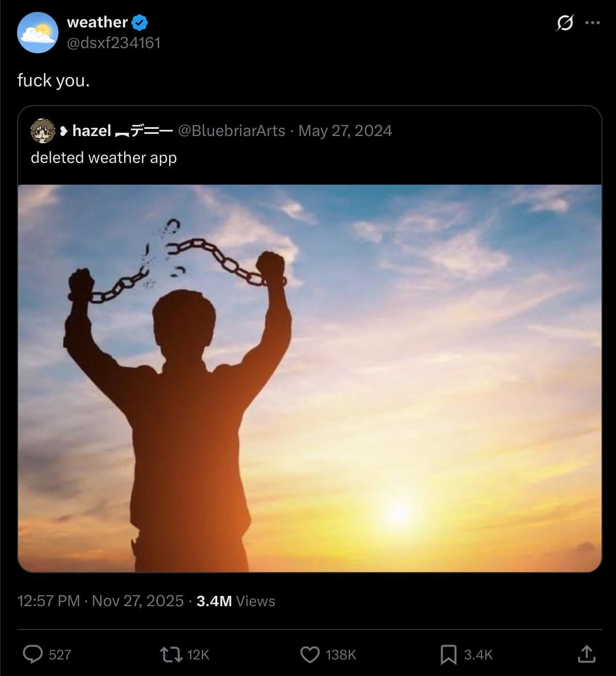
Task: Click the Grok slashed-circle icon
Action: coord(565,23)
